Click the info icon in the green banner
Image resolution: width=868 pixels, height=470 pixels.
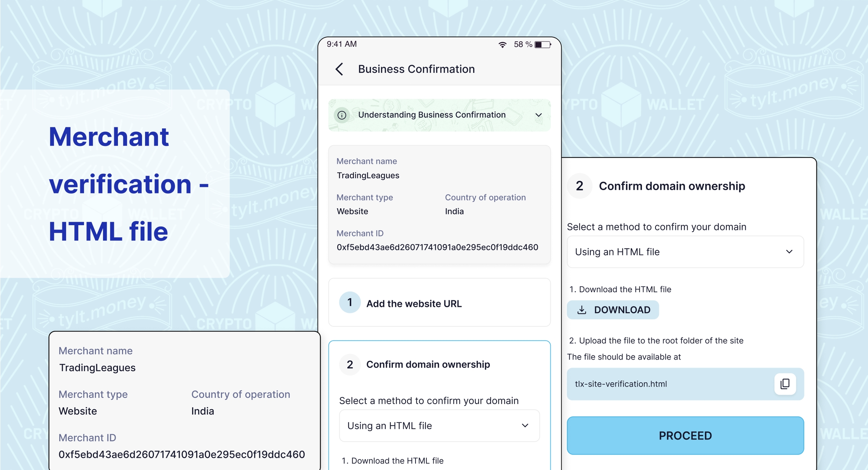[342, 115]
